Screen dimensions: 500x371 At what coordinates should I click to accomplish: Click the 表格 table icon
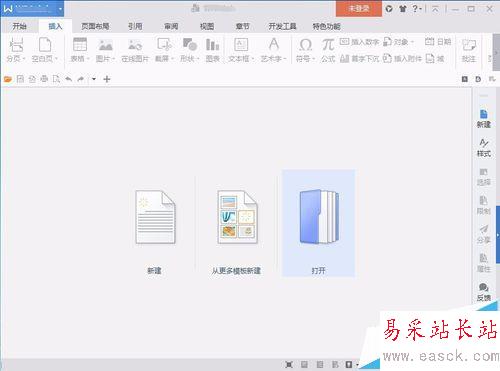pyautogui.click(x=80, y=45)
